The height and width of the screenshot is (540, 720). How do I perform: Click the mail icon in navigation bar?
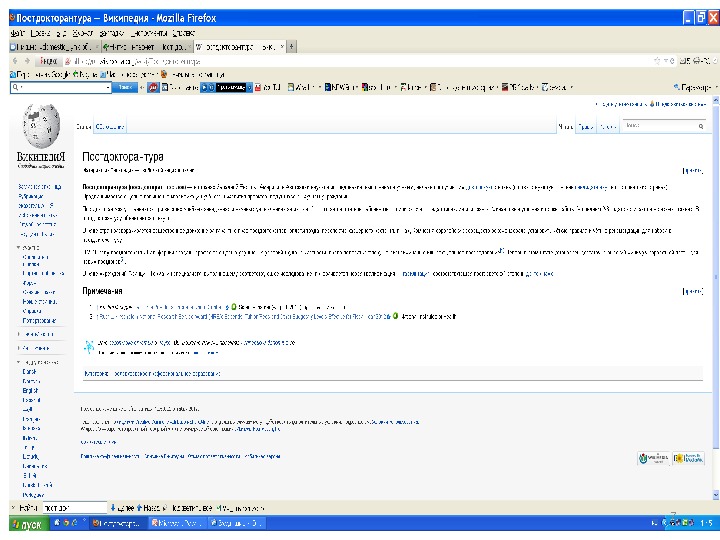pos(684,61)
